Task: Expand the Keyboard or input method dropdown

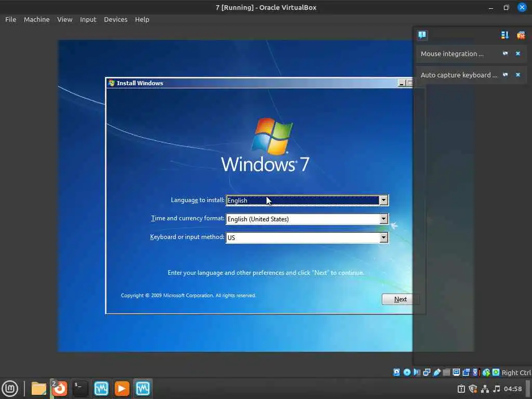Action: pyautogui.click(x=383, y=237)
